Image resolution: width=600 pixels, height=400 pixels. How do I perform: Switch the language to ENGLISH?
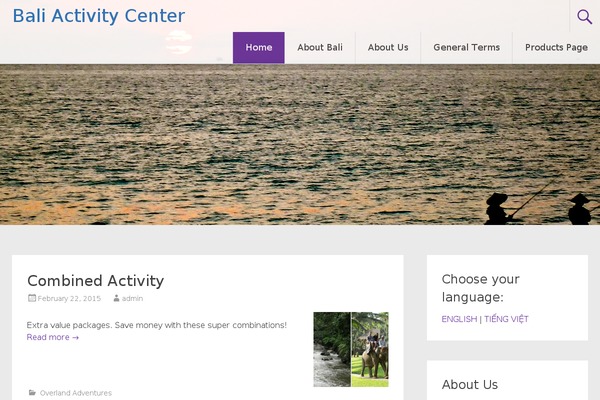click(459, 319)
